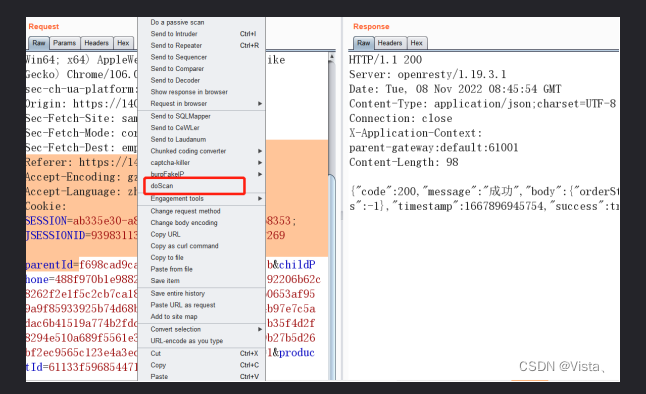Image resolution: width=646 pixels, height=394 pixels.
Task: Click 'Content-Type: application/json' header line
Action: click(482, 104)
